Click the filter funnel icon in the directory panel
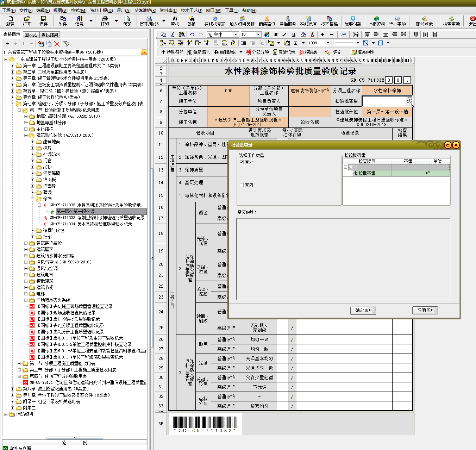The image size is (476, 450). (x=66, y=44)
